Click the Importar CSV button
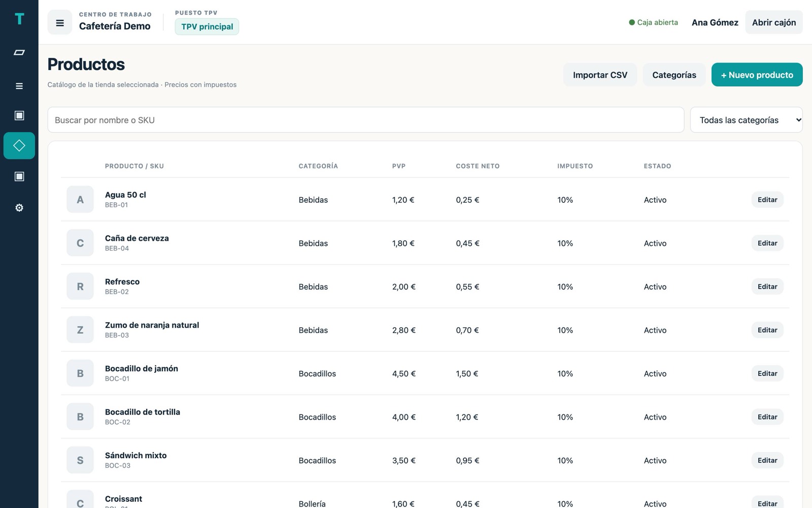This screenshot has width=812, height=508. [600, 75]
